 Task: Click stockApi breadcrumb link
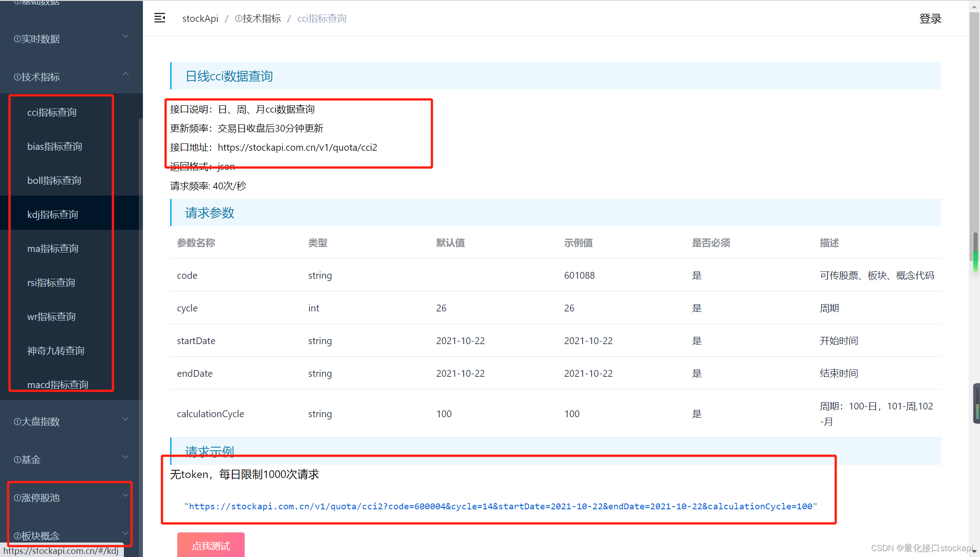[x=200, y=19]
